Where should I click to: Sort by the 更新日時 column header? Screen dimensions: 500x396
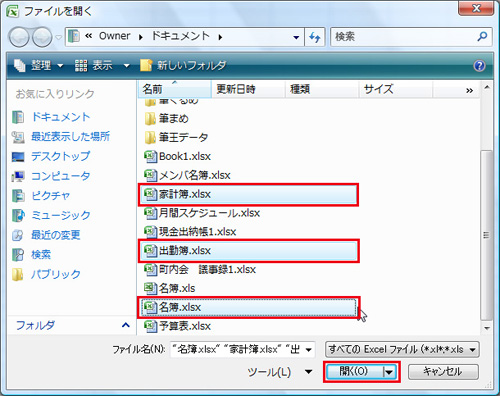(248, 89)
